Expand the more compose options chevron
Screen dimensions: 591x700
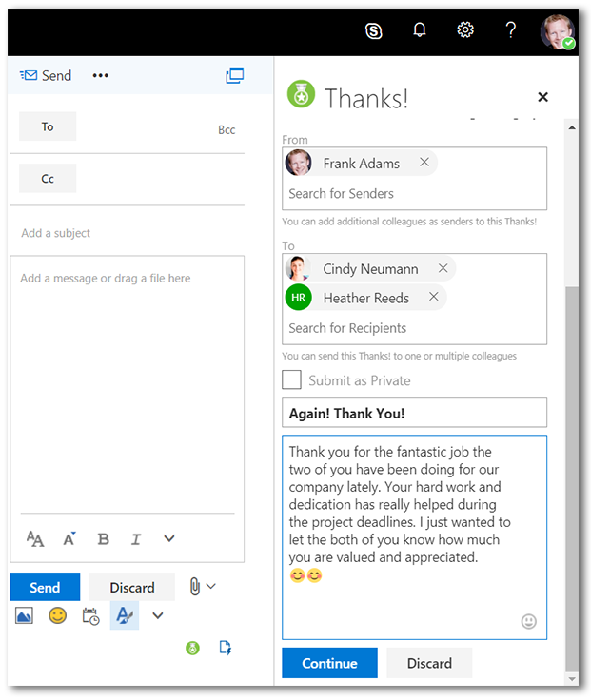[158, 615]
